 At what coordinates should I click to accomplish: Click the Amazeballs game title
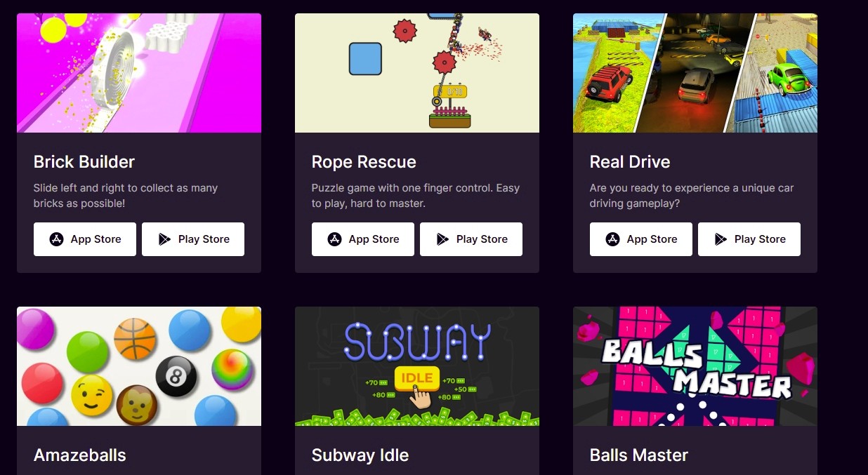[80, 455]
